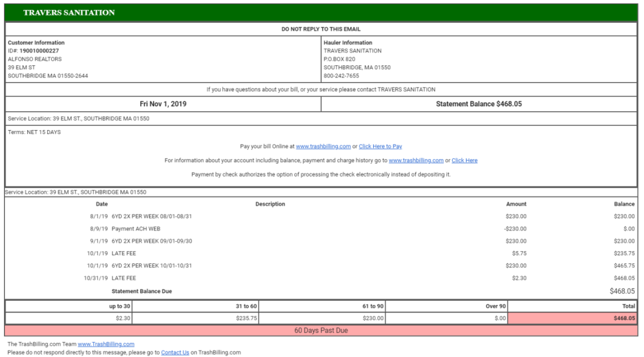Open the Contact Us link
Screen dimensions: 644x357
175,353
